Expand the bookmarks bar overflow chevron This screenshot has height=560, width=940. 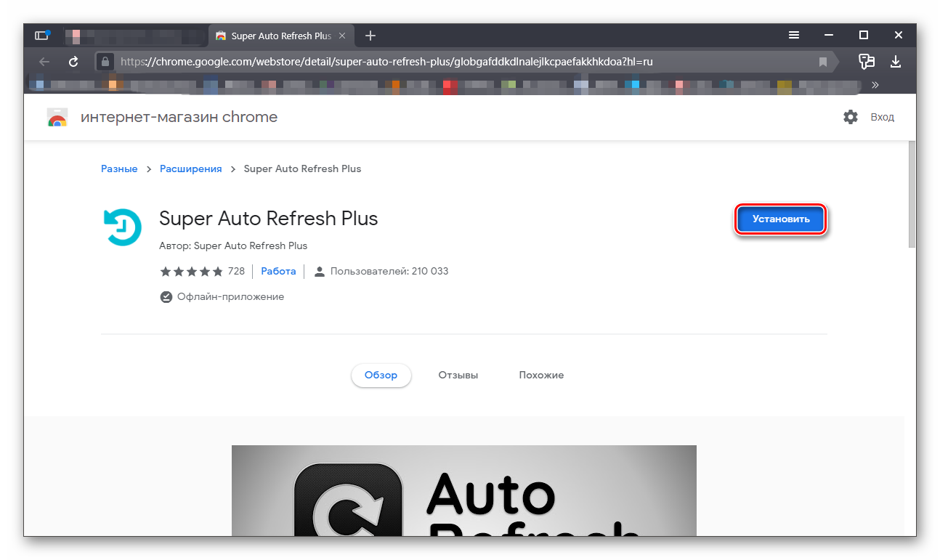[875, 84]
